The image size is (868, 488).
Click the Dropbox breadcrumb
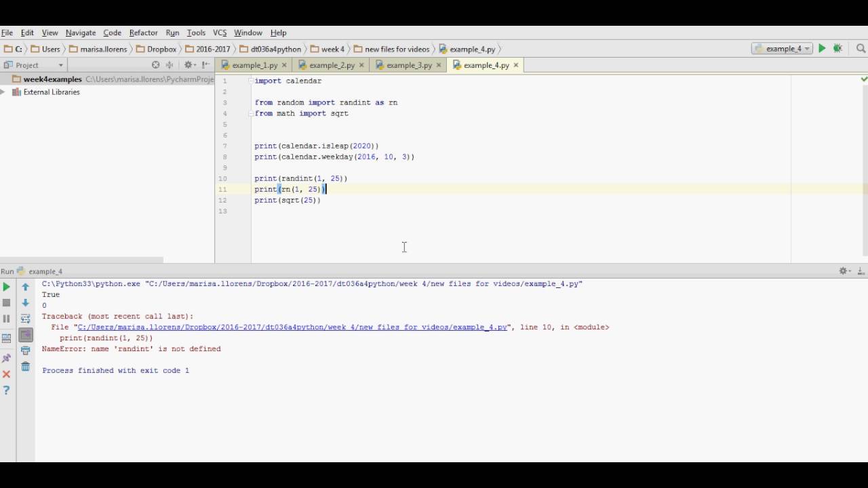tap(156, 49)
